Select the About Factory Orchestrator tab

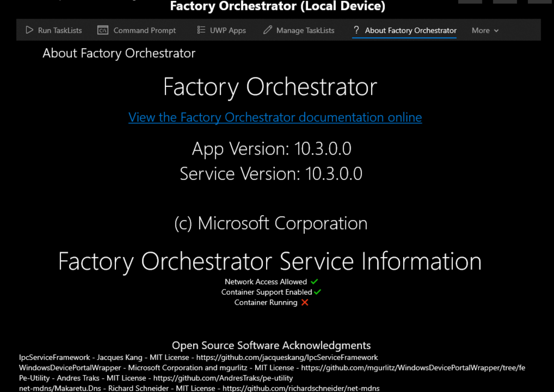coord(404,30)
